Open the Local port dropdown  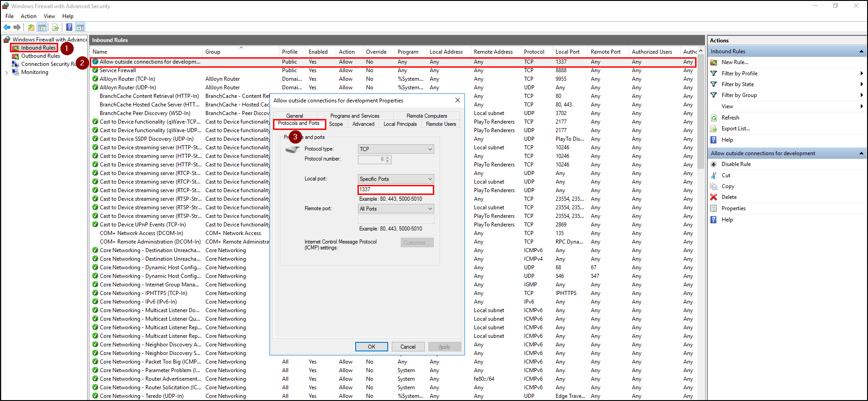coord(395,179)
